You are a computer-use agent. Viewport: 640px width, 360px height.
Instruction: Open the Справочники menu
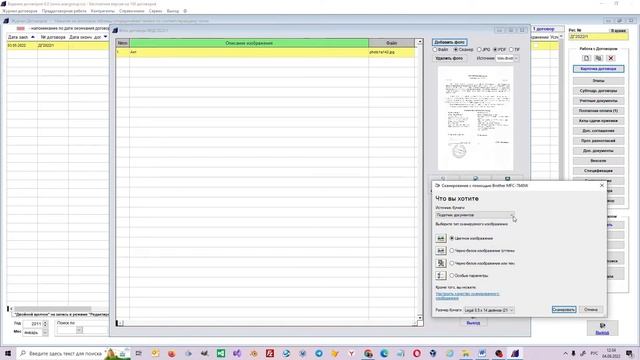pyautogui.click(x=131, y=11)
